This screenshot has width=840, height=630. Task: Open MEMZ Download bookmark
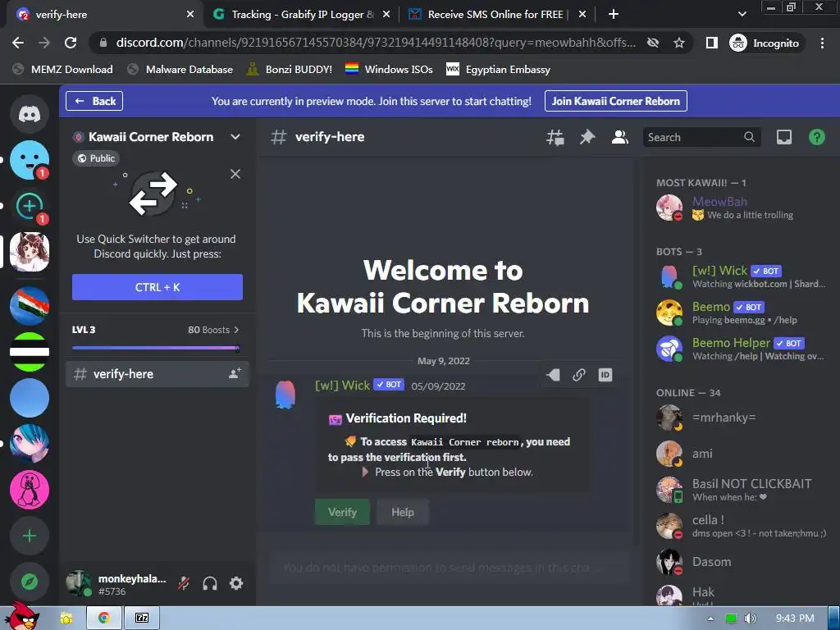63,69
